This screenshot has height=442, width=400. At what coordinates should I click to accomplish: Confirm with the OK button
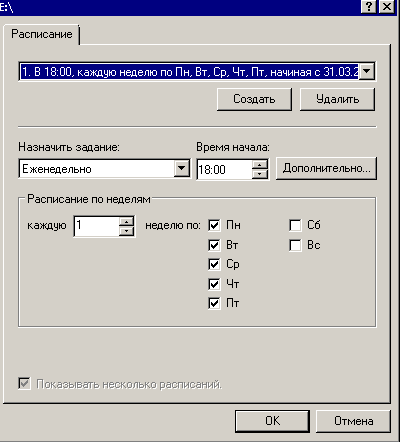click(272, 421)
